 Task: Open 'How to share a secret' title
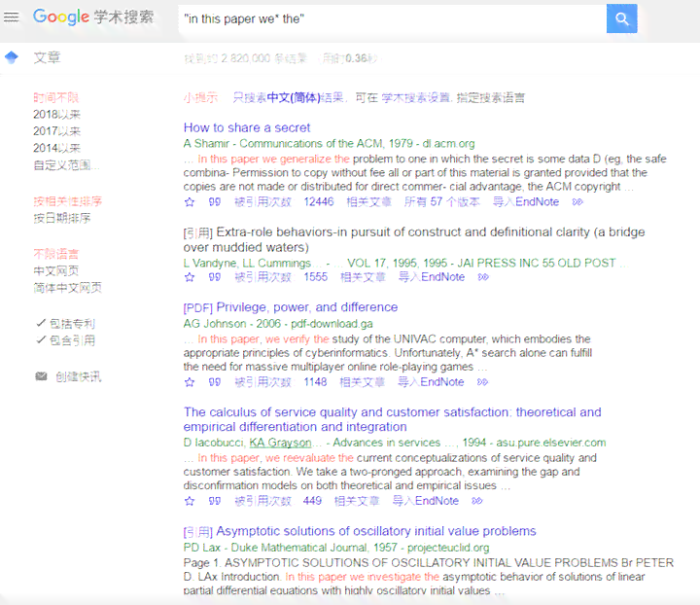point(247,127)
